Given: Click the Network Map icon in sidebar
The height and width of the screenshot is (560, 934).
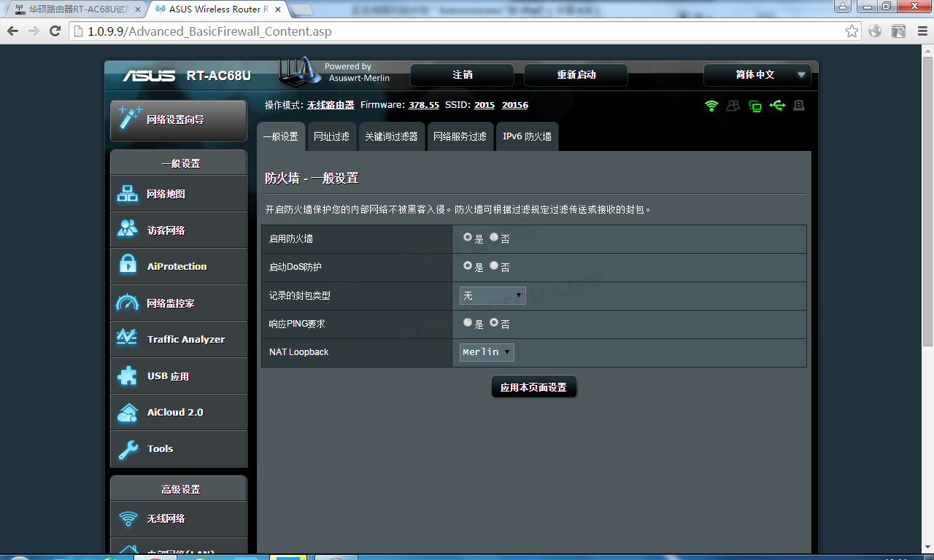Looking at the screenshot, I should point(128,194).
